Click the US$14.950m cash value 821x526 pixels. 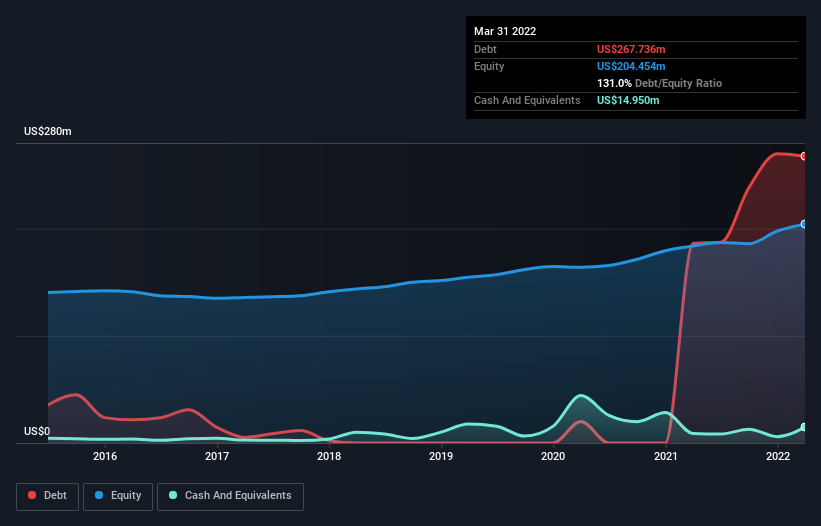[x=628, y=100]
